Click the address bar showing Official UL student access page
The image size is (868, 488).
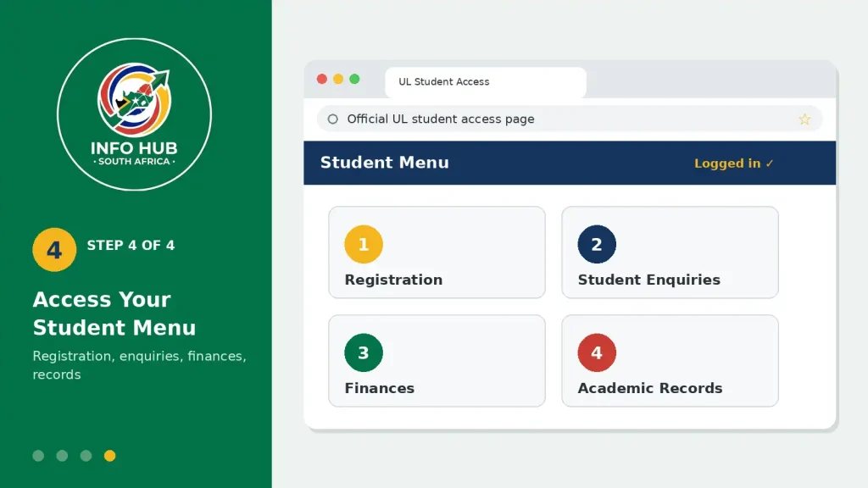coord(570,119)
